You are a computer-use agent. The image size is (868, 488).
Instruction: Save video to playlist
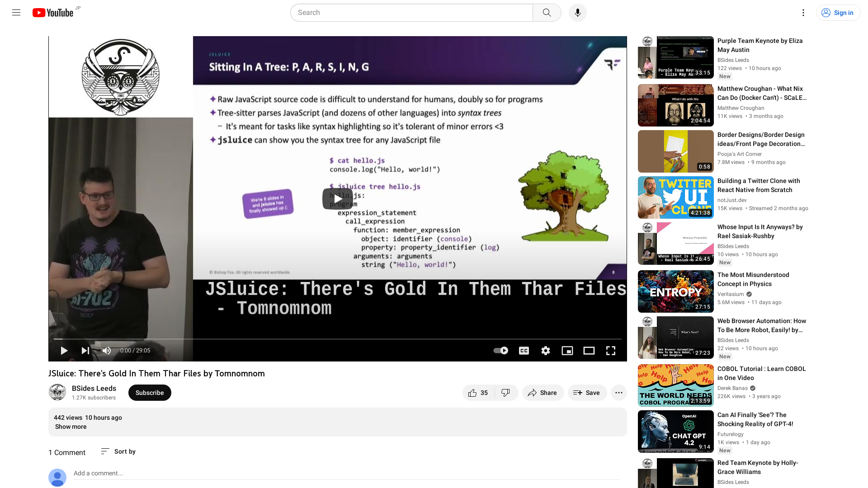(587, 393)
